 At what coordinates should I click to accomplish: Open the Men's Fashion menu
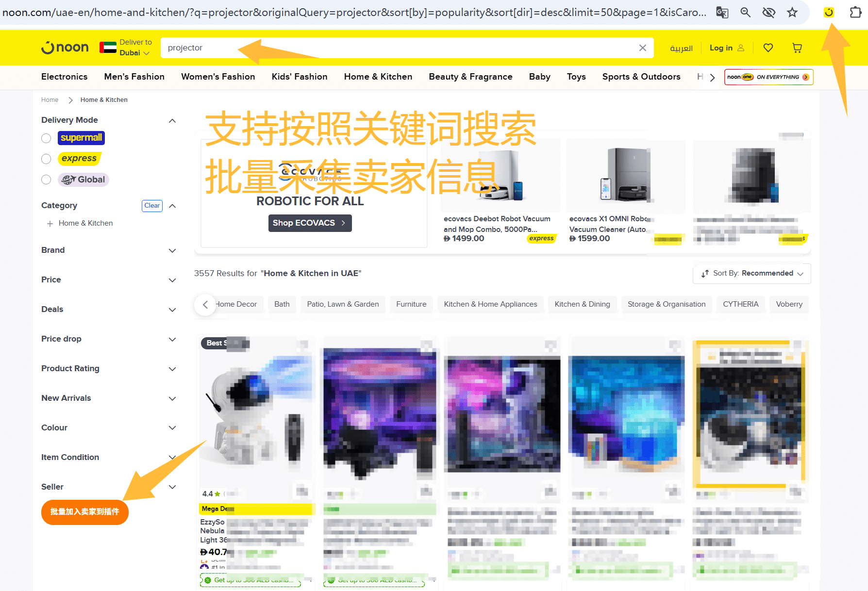click(134, 77)
